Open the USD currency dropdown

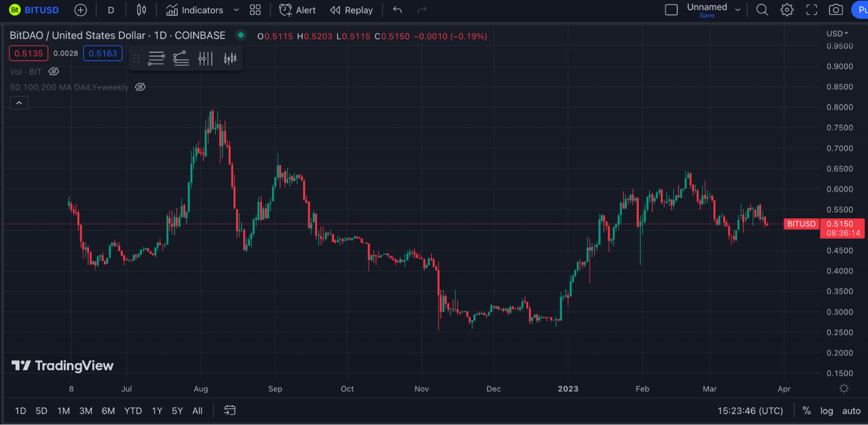point(837,33)
